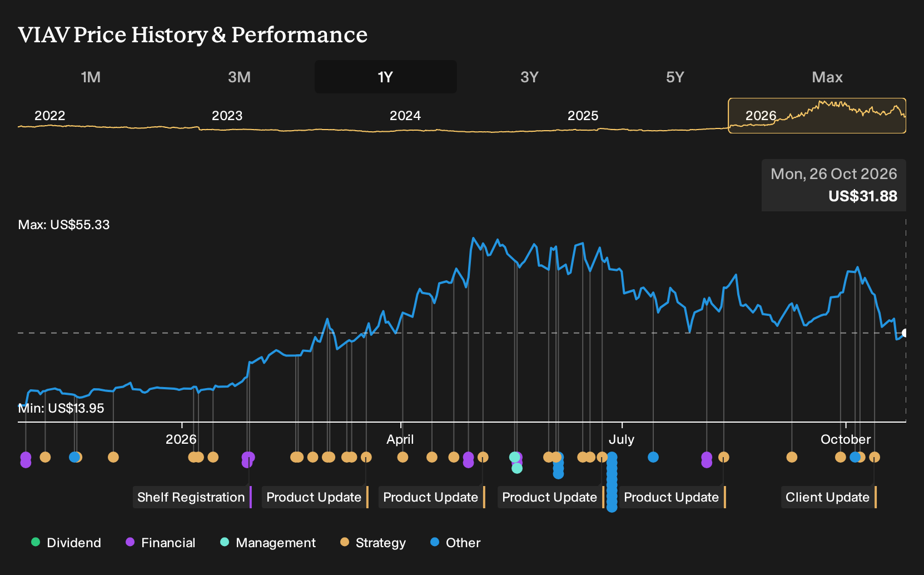
Task: Click the July axis label
Action: coord(622,439)
